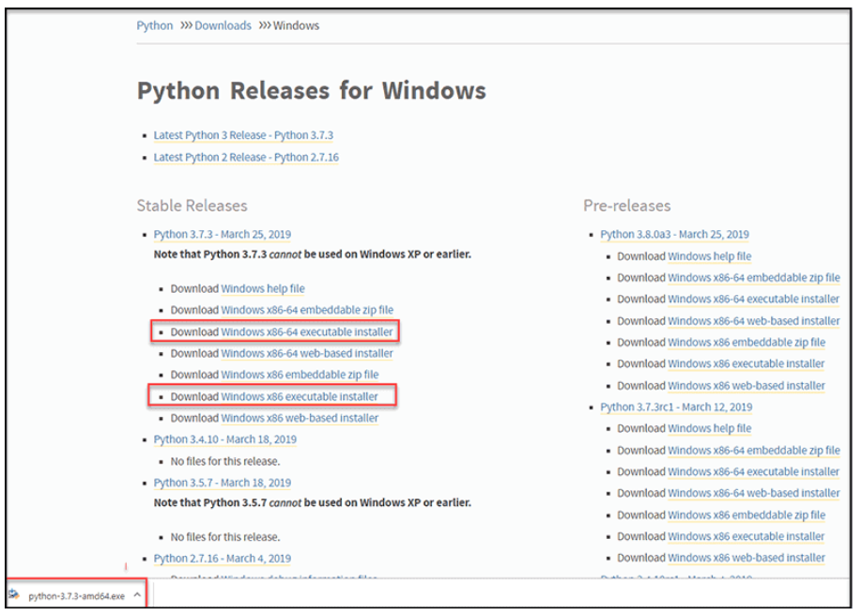Open Latest Python 3 Release - Python 3.7.3
Viewport: 862px width, 616px height.
pyautogui.click(x=243, y=135)
